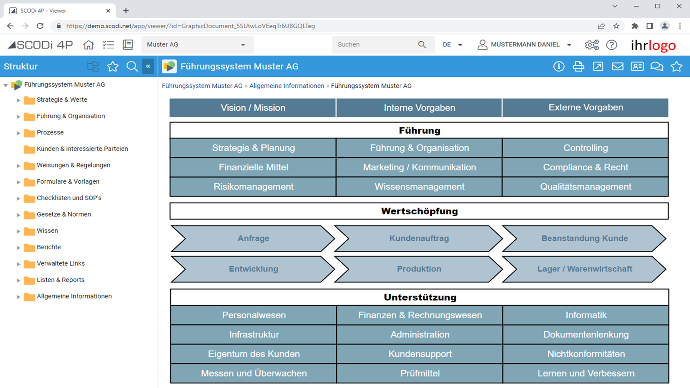Expand the Prozesse folder

point(18,133)
